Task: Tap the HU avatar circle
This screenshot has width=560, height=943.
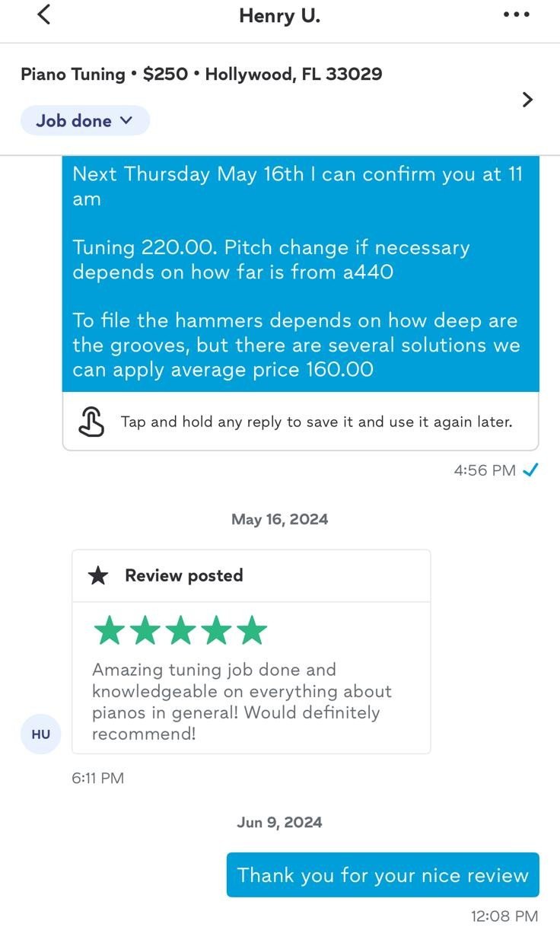Action: click(x=40, y=734)
